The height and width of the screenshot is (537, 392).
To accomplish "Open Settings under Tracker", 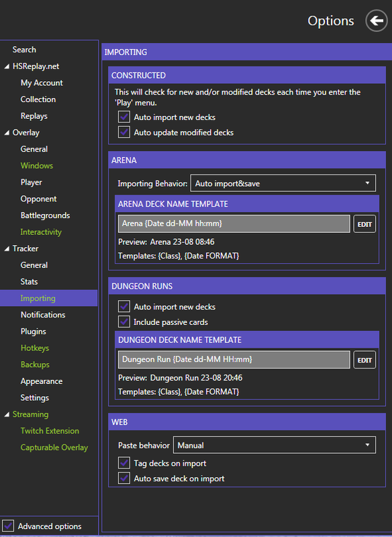I will point(35,397).
